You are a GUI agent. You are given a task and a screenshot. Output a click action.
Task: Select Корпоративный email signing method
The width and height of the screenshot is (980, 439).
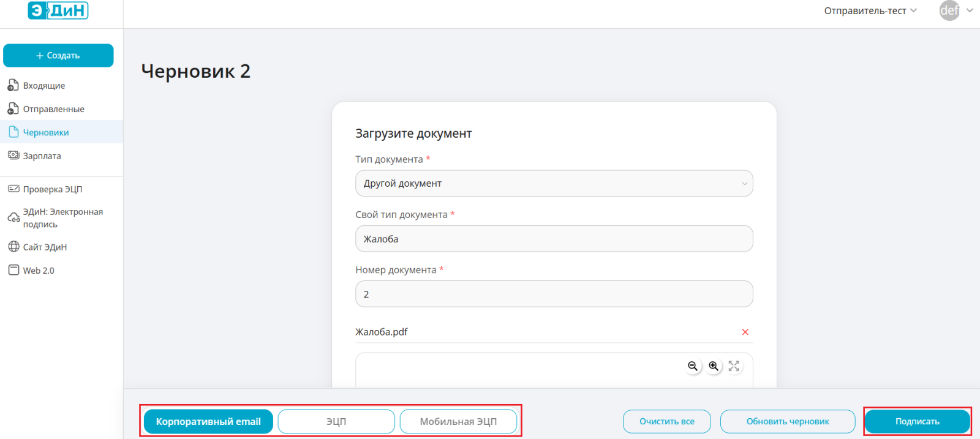click(x=208, y=421)
